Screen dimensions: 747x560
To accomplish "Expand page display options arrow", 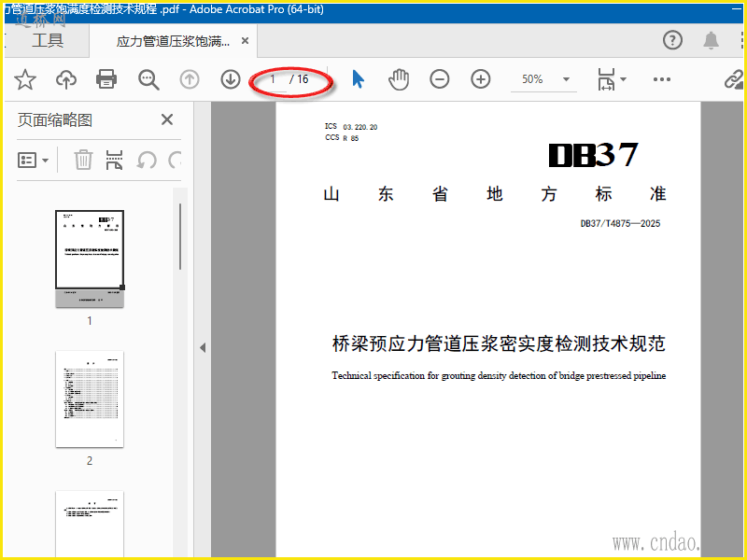I will [x=624, y=79].
